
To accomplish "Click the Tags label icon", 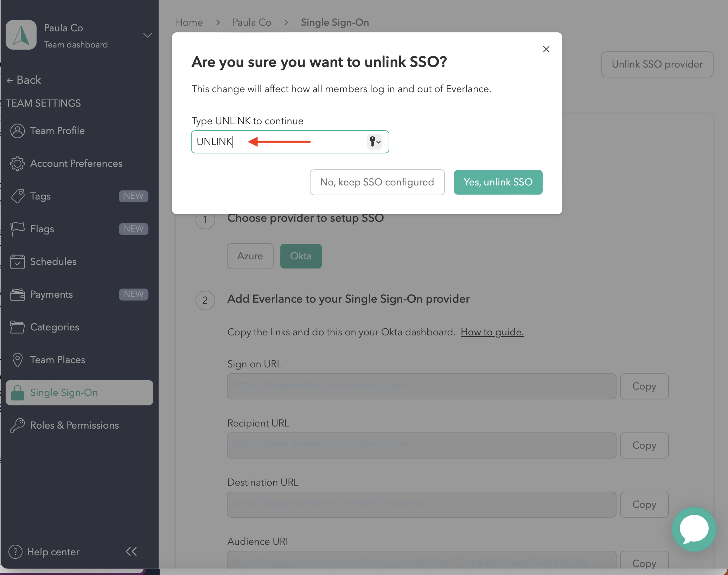I will [17, 196].
